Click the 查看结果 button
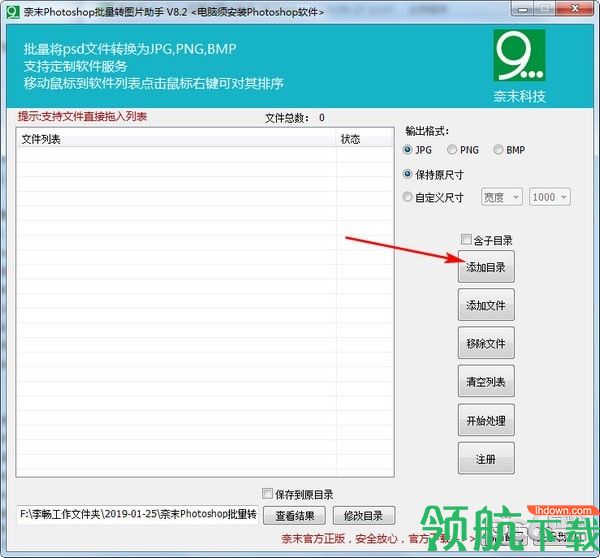This screenshot has width=600, height=558. (295, 516)
